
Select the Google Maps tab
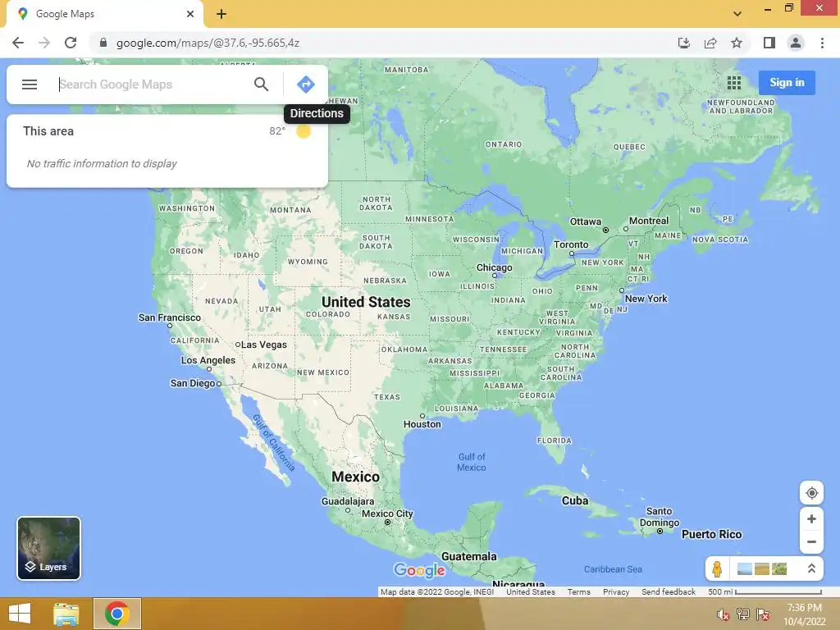pyautogui.click(x=104, y=14)
